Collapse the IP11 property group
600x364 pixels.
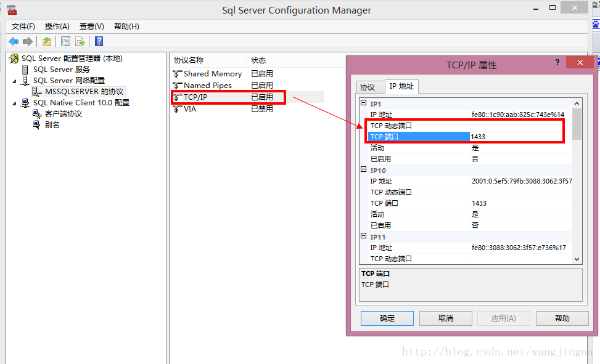364,236
